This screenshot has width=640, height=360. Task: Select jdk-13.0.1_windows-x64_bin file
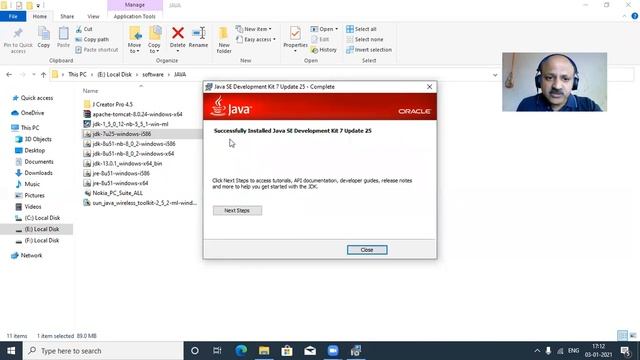point(123,163)
